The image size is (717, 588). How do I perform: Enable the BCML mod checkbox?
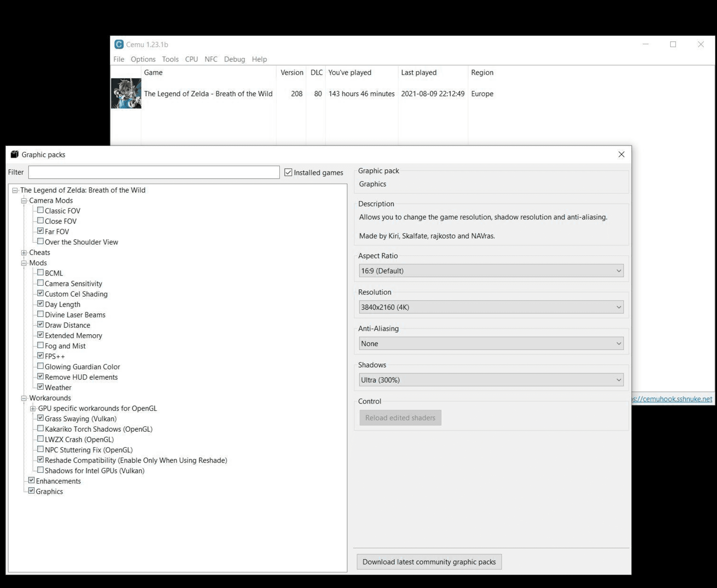[40, 272]
